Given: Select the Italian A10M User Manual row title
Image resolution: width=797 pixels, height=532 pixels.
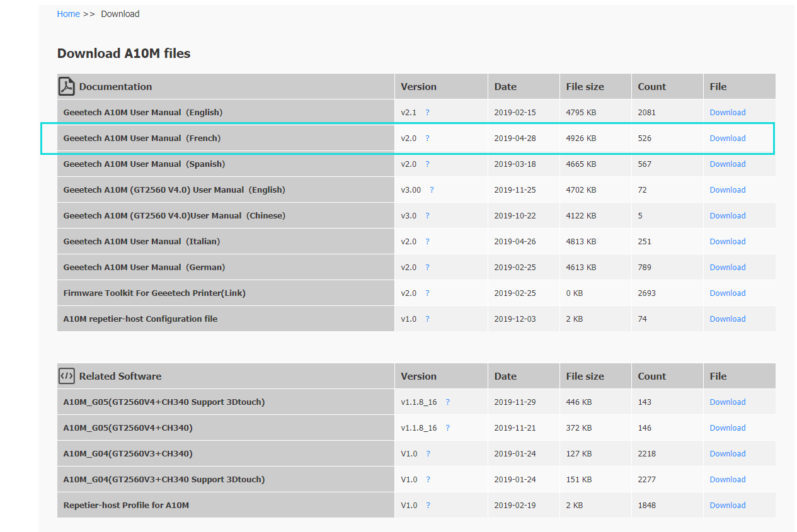Looking at the screenshot, I should pos(142,242).
